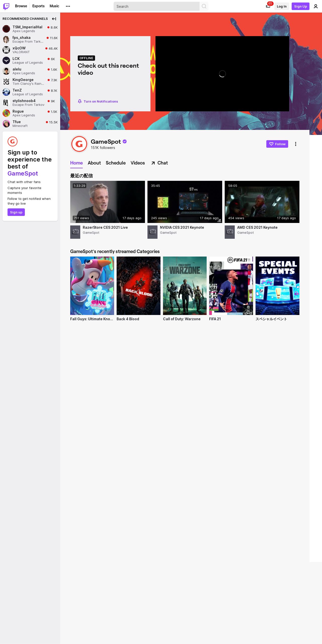Image resolution: width=322 pixels, height=644 pixels.
Task: Click Rogue channel avatar
Action: point(6,113)
